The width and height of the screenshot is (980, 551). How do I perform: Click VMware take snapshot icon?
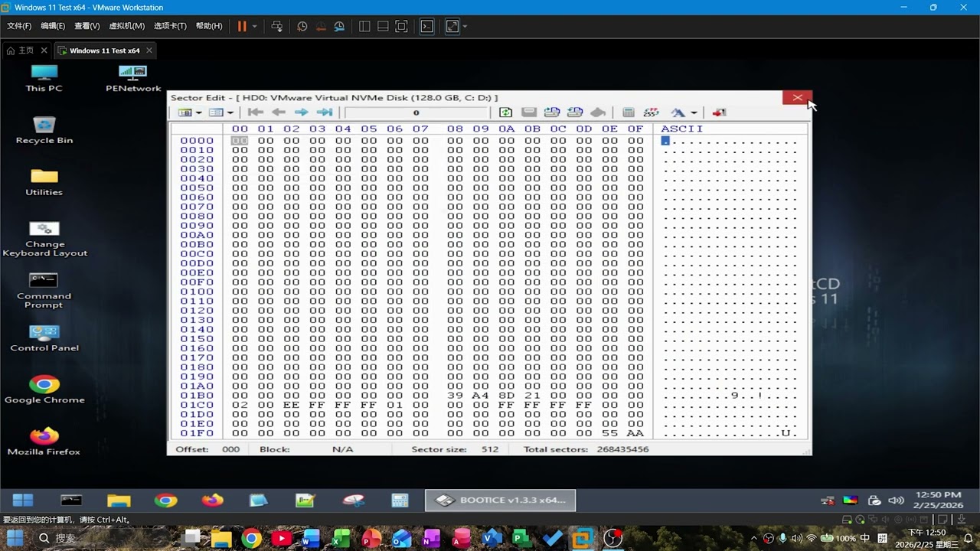pyautogui.click(x=302, y=26)
